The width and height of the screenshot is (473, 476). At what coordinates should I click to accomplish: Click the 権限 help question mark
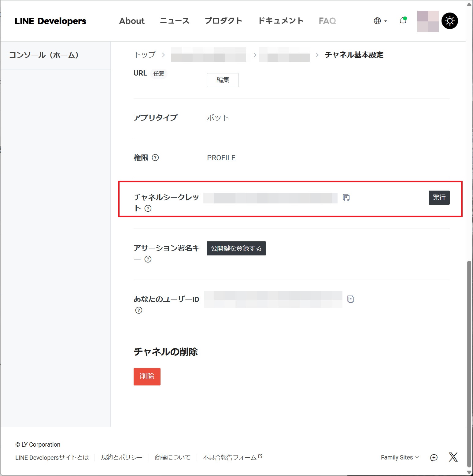coord(156,158)
